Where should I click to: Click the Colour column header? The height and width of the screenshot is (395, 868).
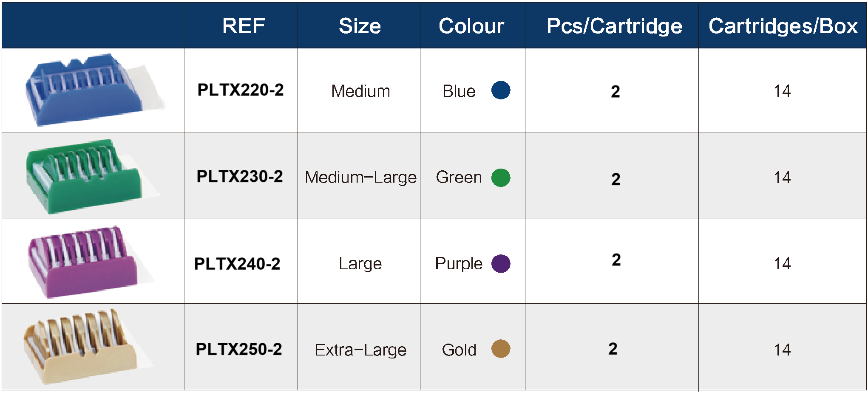(x=471, y=26)
